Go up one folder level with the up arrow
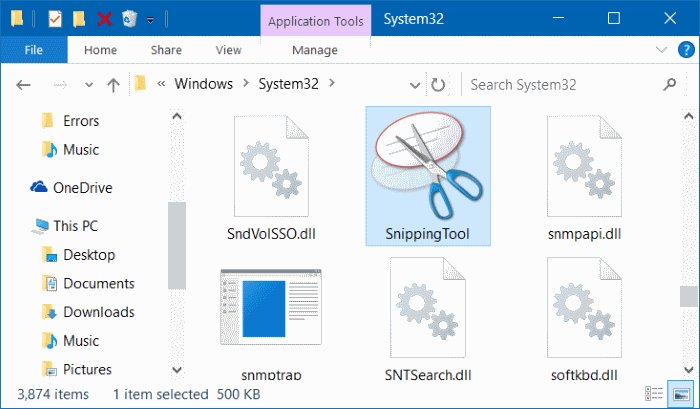Viewport: 700px width, 409px height. pos(113,84)
